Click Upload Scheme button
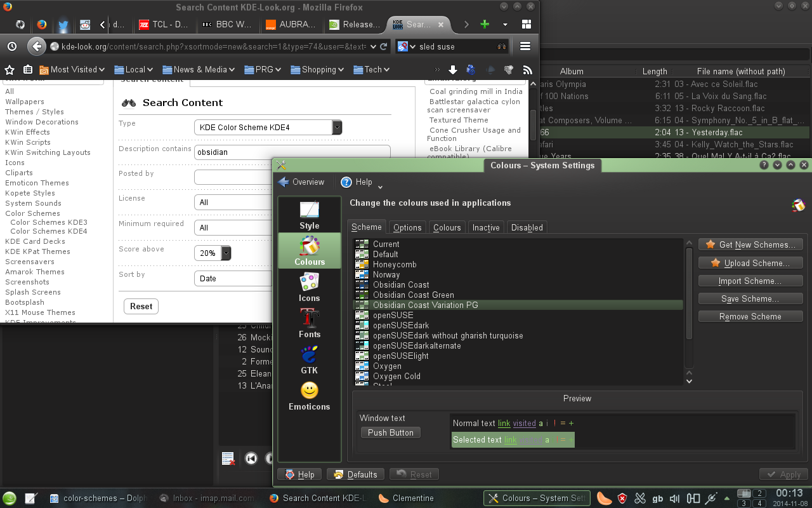The width and height of the screenshot is (812, 508). pos(750,263)
